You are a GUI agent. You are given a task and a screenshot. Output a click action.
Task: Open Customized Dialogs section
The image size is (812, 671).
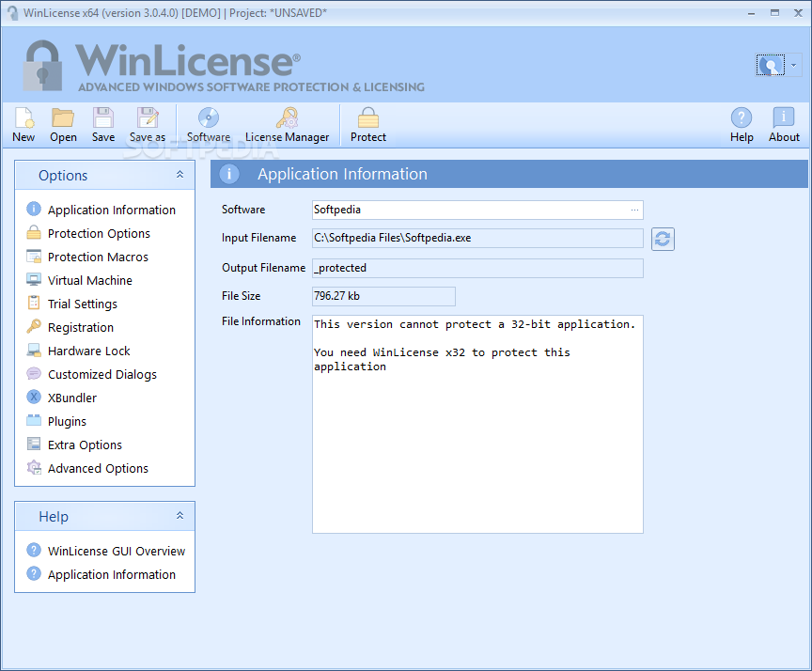coord(102,374)
